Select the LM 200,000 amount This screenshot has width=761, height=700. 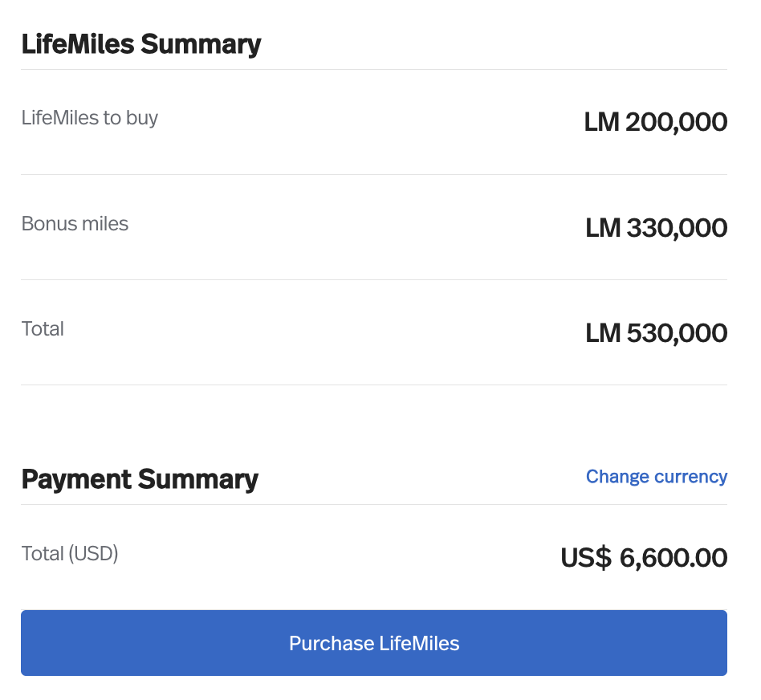pyautogui.click(x=655, y=122)
